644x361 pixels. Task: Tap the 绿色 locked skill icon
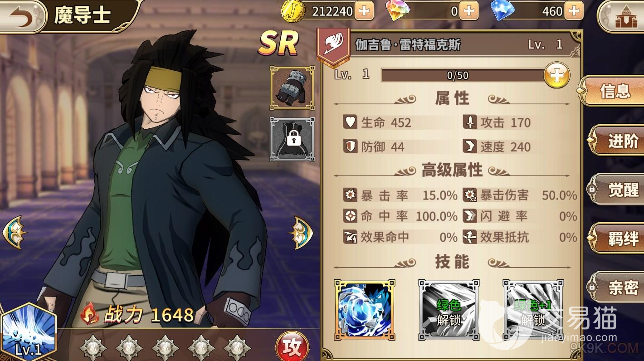[x=449, y=310]
